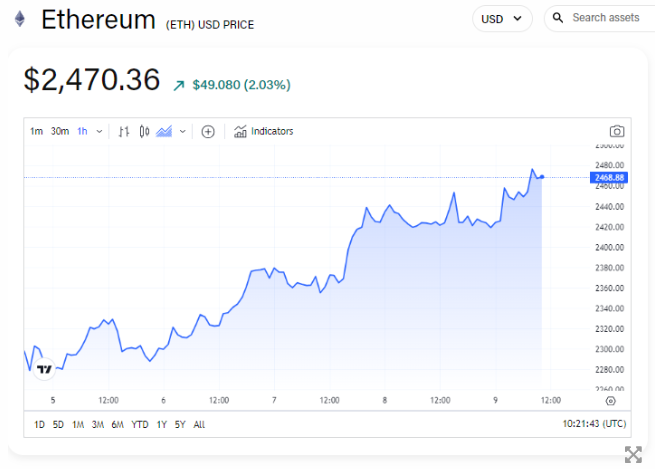The width and height of the screenshot is (655, 469).
Task: Select the 1D date range
Action: [x=39, y=425]
